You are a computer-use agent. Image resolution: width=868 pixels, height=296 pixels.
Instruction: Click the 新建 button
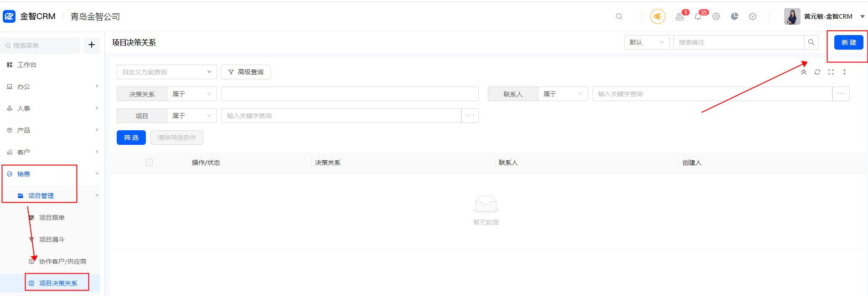[849, 42]
